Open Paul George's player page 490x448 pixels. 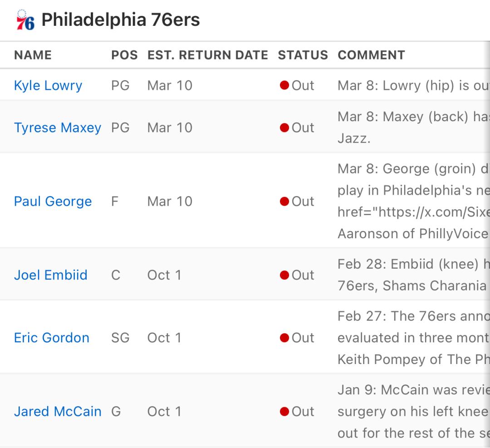pyautogui.click(x=53, y=202)
